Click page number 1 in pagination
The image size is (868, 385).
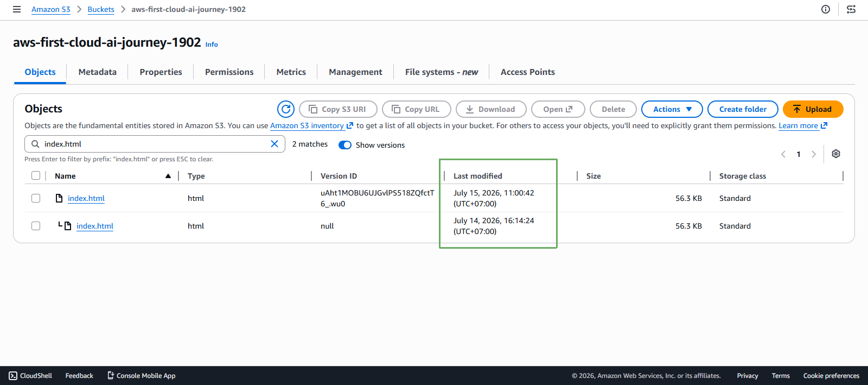[799, 154]
